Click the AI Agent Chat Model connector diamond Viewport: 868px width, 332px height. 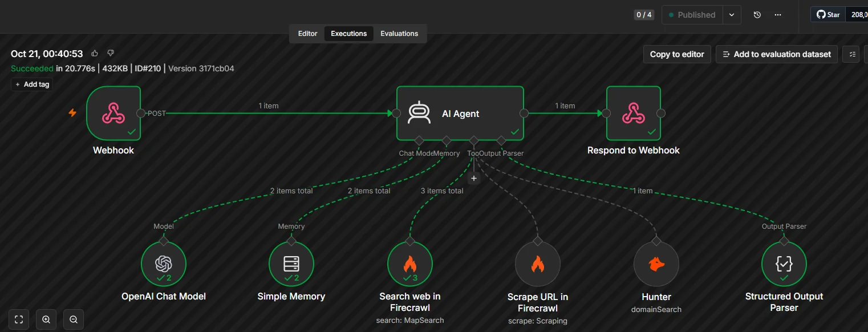click(419, 140)
